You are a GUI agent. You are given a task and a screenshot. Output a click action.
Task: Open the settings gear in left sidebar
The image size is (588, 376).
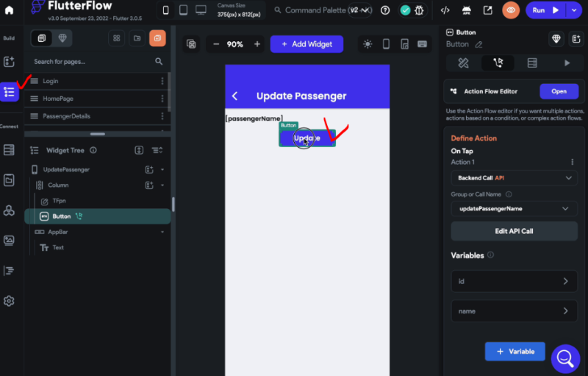[x=9, y=301]
